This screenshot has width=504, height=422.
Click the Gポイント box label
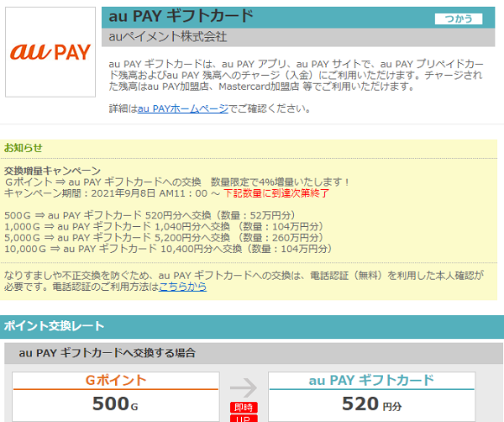[x=116, y=381]
